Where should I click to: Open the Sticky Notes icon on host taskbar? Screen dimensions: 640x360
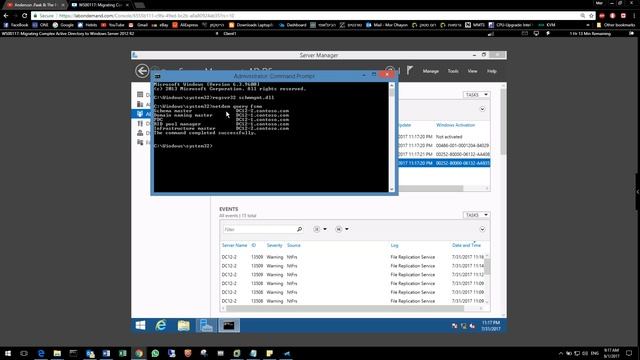(x=269, y=353)
